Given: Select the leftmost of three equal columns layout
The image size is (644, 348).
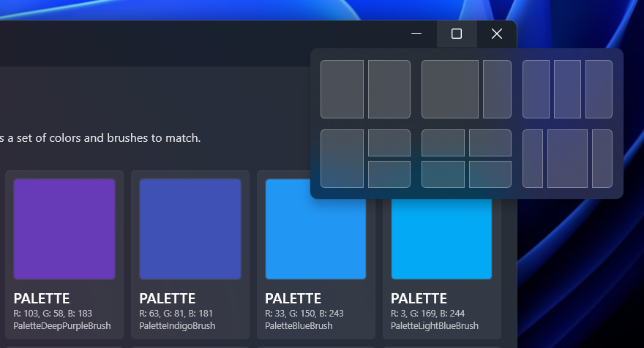Looking at the screenshot, I should coord(536,89).
